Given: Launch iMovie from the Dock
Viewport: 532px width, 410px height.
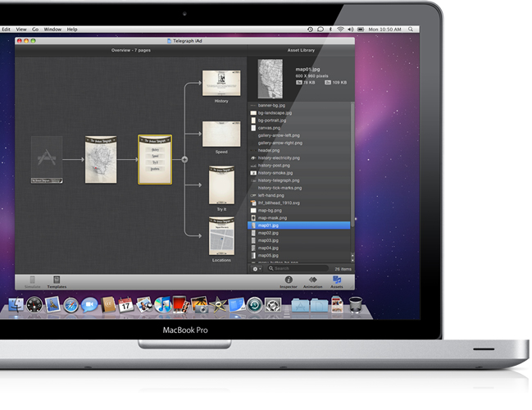Looking at the screenshot, I should [x=218, y=304].
